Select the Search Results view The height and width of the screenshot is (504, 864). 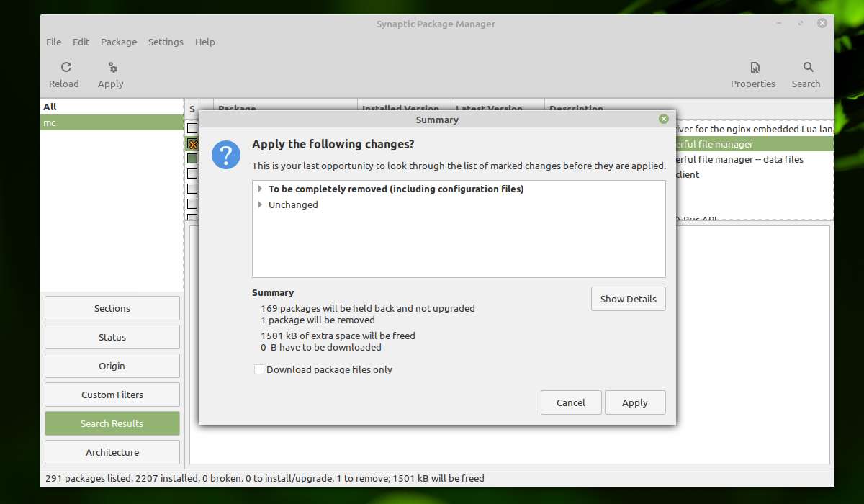[112, 423]
